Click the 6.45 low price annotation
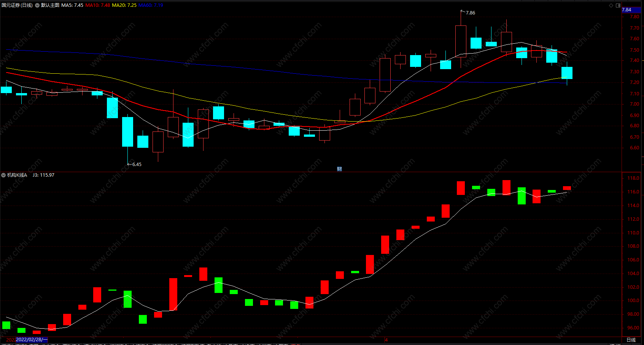This screenshot has height=345, width=644. click(x=137, y=165)
